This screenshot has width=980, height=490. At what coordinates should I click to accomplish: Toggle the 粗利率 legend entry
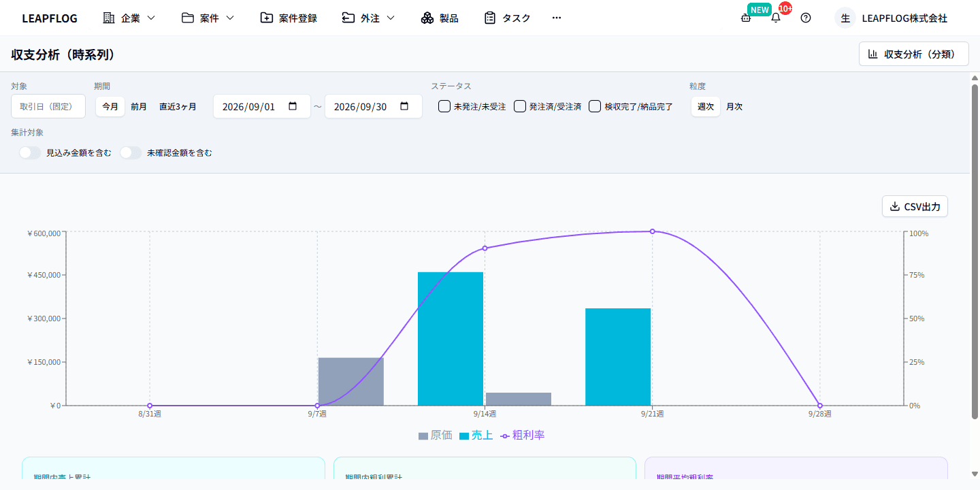click(x=523, y=435)
